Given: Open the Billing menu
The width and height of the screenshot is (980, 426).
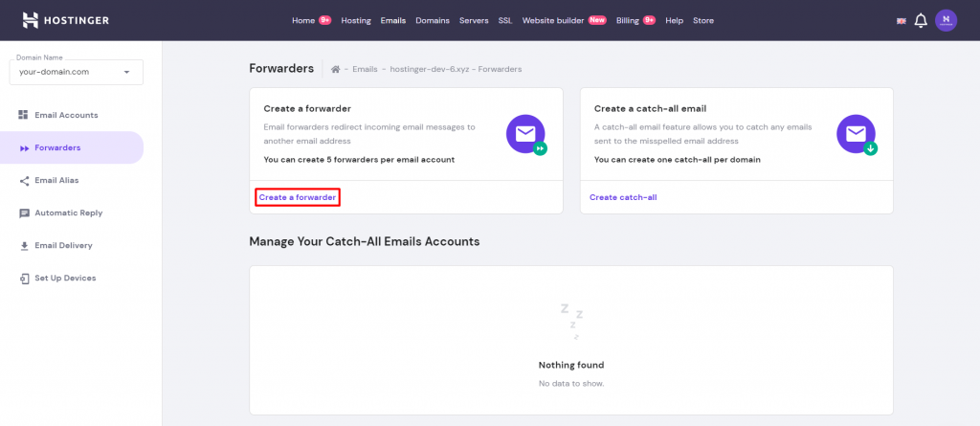Looking at the screenshot, I should click(x=628, y=20).
